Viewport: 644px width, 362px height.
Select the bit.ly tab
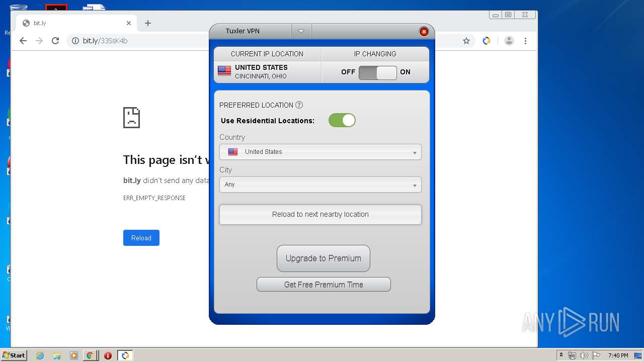click(x=76, y=23)
